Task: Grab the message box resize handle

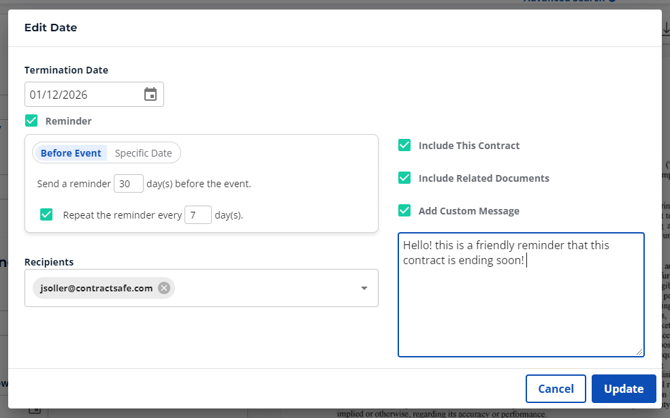Action: [639, 352]
